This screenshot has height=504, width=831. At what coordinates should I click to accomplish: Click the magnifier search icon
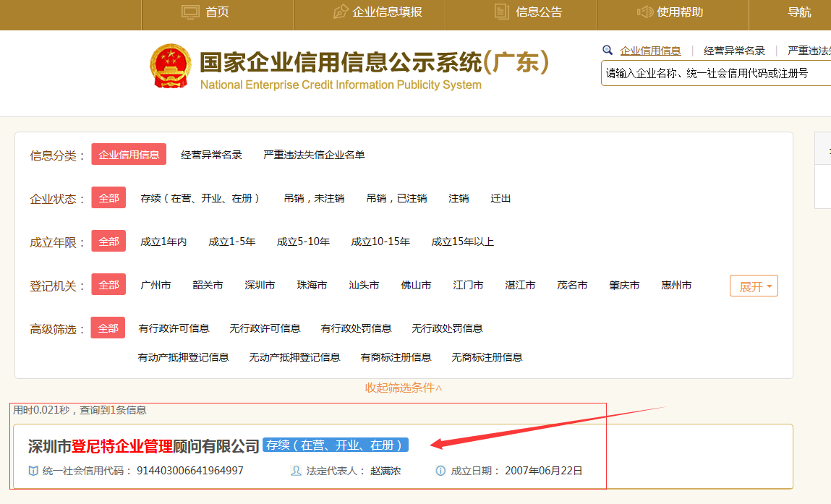point(608,51)
